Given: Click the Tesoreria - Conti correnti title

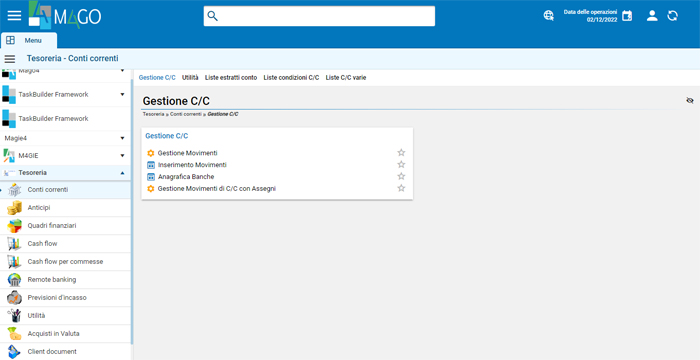Looking at the screenshot, I should [x=72, y=59].
